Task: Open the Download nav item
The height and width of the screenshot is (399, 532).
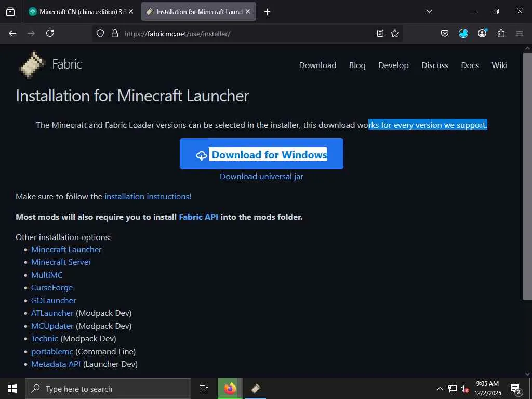Action: click(x=317, y=65)
